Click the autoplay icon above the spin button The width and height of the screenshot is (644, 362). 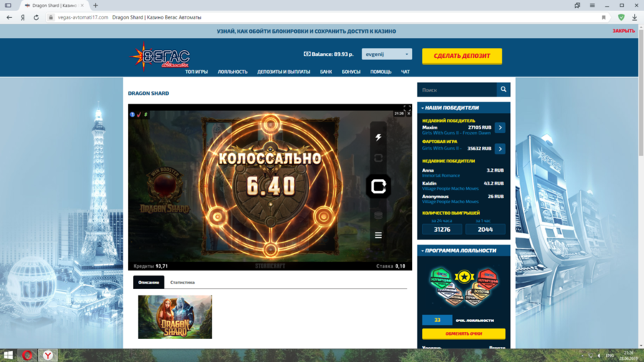coord(379,158)
